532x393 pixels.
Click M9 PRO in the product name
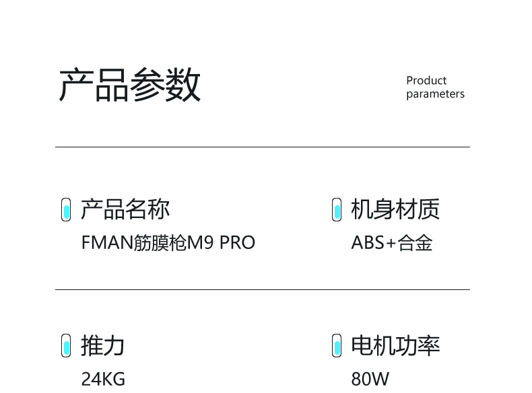coord(221,242)
